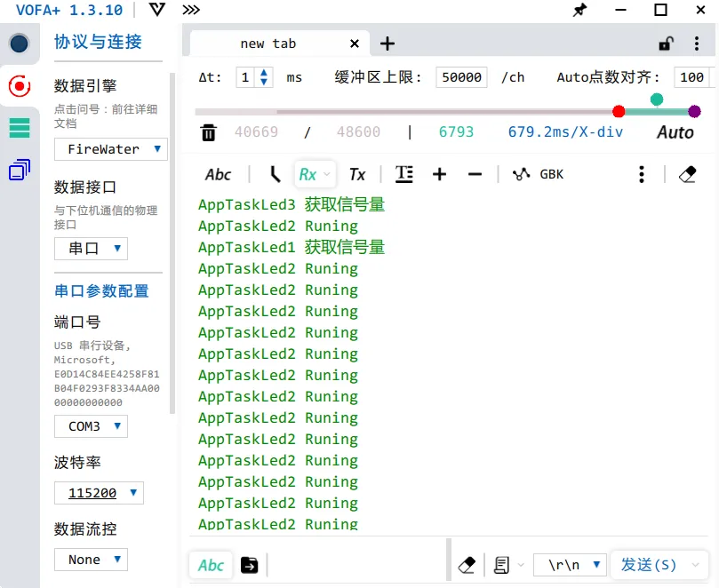The height and width of the screenshot is (588, 719).
Task: Open the \r\n line ending dropdown
Action: click(x=570, y=565)
